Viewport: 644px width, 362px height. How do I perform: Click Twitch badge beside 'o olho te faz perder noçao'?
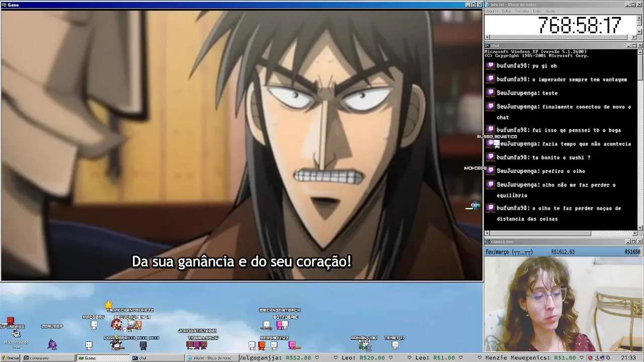(x=491, y=208)
